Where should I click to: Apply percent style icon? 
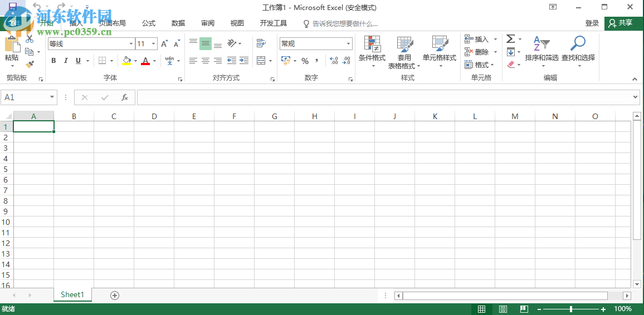point(305,61)
